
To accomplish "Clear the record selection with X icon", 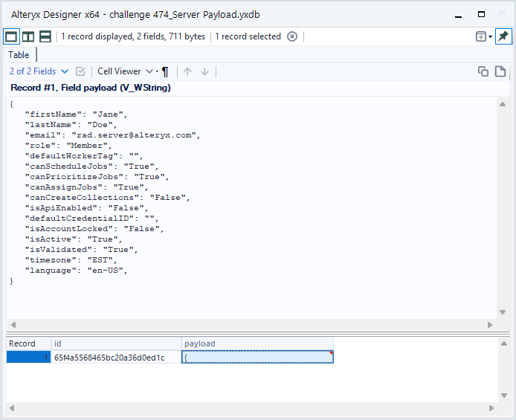I will coord(292,36).
